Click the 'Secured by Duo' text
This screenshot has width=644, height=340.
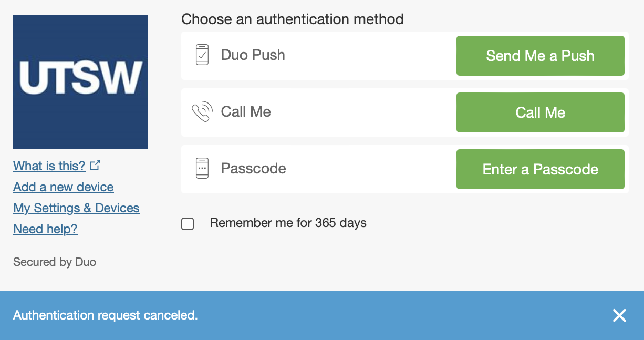(55, 262)
